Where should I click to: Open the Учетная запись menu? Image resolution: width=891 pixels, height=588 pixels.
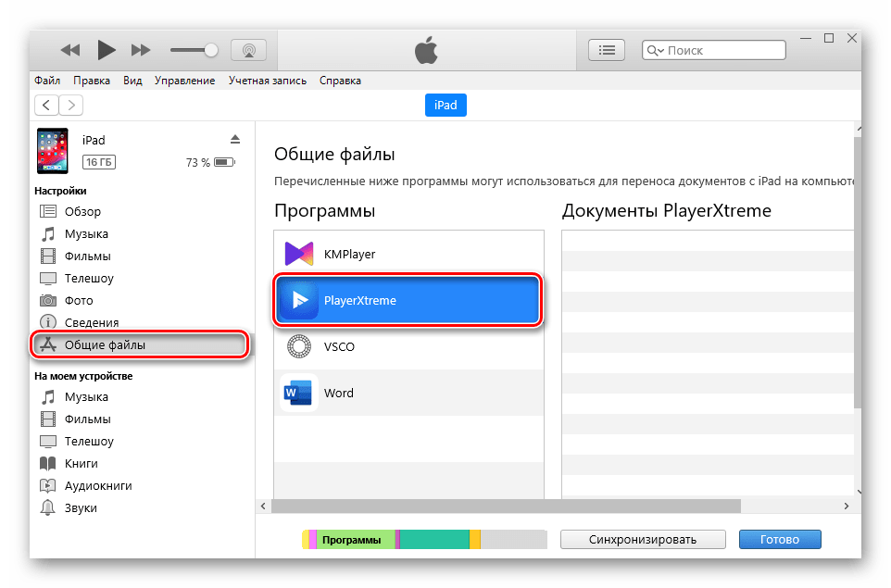tap(267, 81)
